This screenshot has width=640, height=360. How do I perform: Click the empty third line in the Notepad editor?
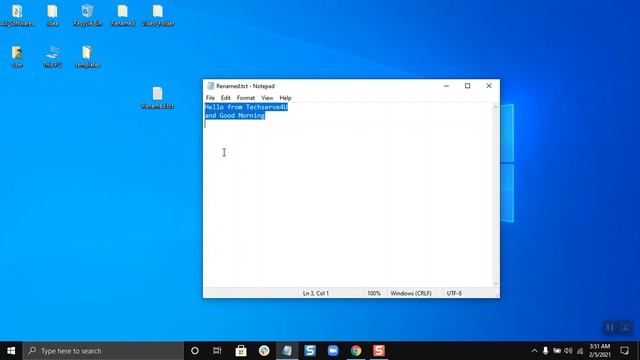[x=348, y=124]
